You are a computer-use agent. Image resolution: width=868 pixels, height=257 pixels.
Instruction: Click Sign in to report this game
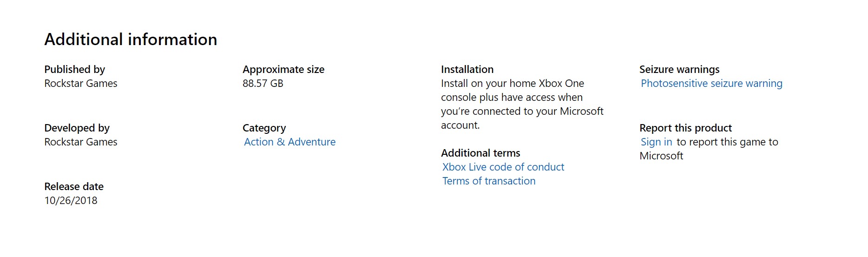(x=656, y=142)
